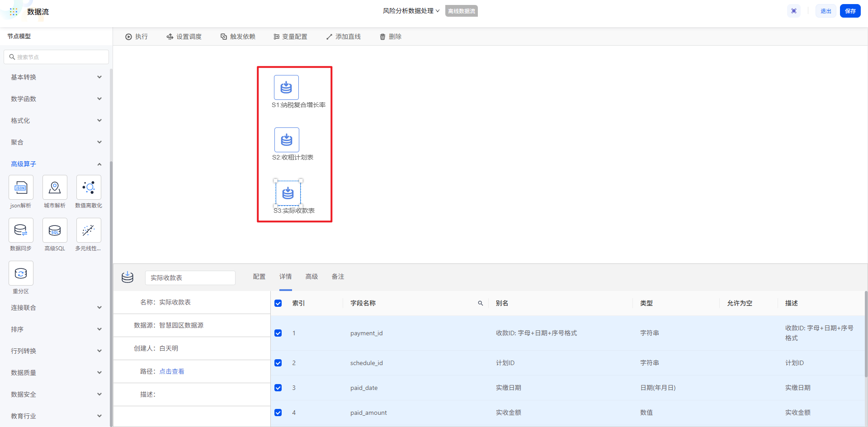Uncheck the paid_amount row checkbox
Screen dimensions: 868x427
coord(278,413)
